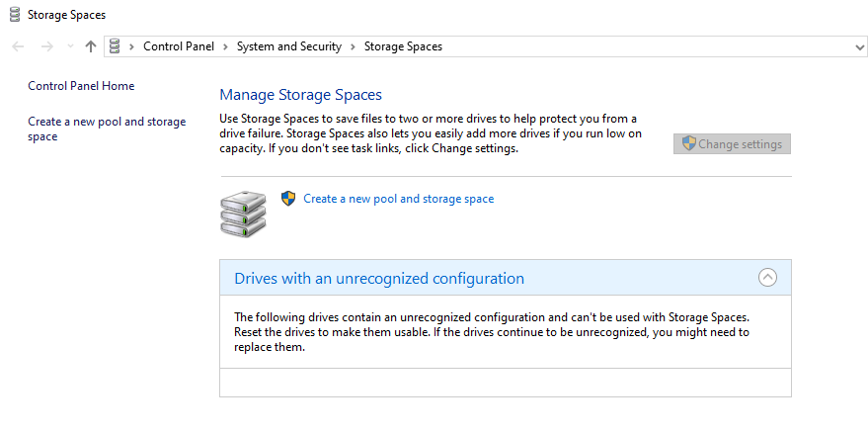Click the forward navigation arrow
868x433 pixels.
(45, 46)
